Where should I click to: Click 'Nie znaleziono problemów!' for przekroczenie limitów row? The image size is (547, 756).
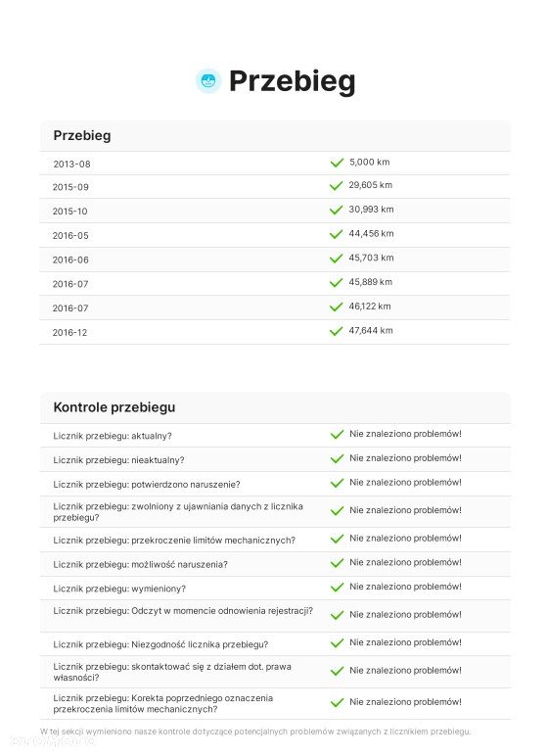(x=405, y=538)
